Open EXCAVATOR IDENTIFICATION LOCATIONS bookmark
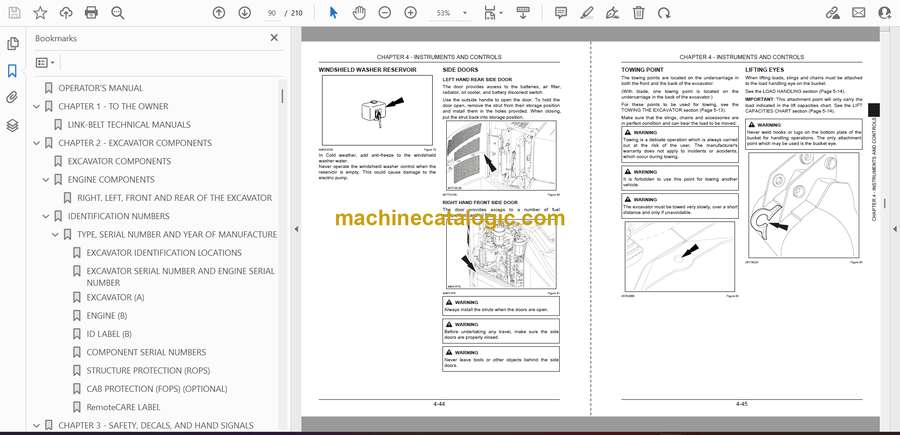 (164, 253)
